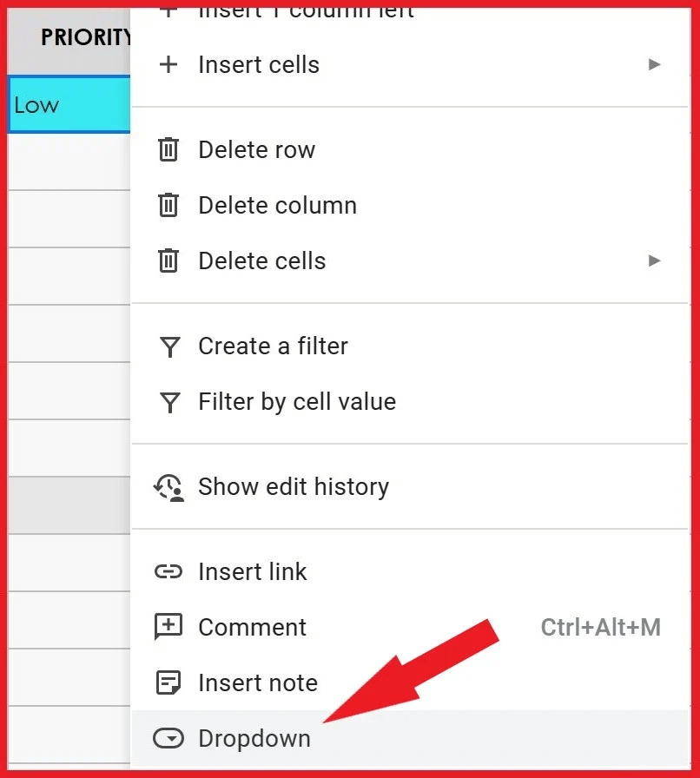The width and height of the screenshot is (700, 778).
Task: Click the pill-shaped icon beside Dropdown
Action: [x=168, y=739]
